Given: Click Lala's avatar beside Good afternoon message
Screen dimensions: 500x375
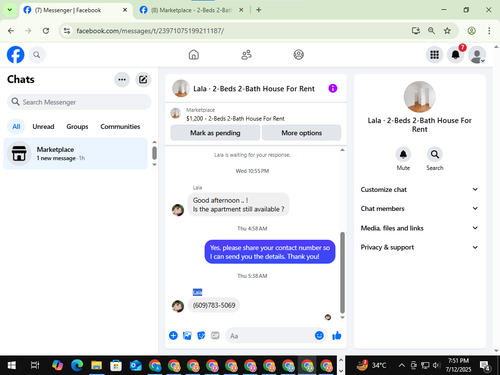Looking at the screenshot, I should (x=178, y=210).
